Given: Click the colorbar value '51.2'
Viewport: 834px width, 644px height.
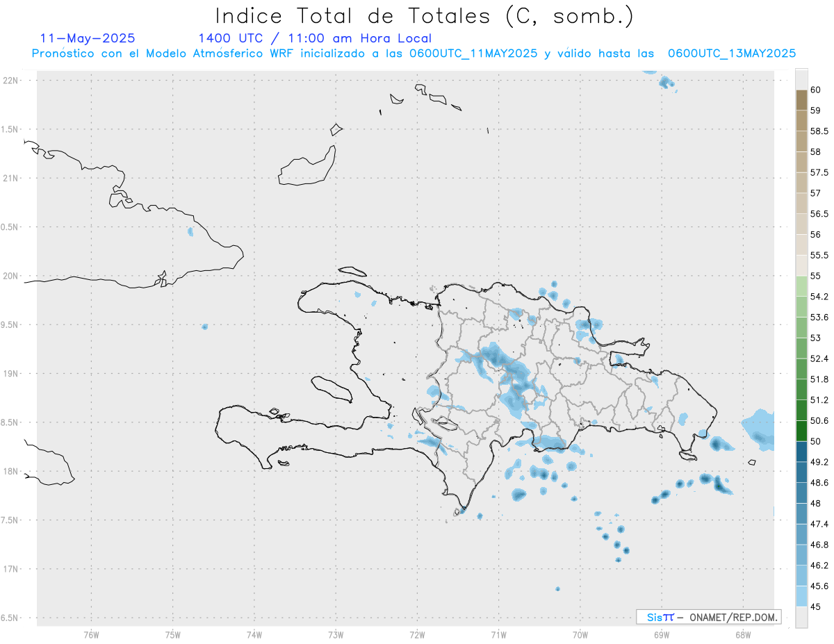Looking at the screenshot, I should (819, 400).
